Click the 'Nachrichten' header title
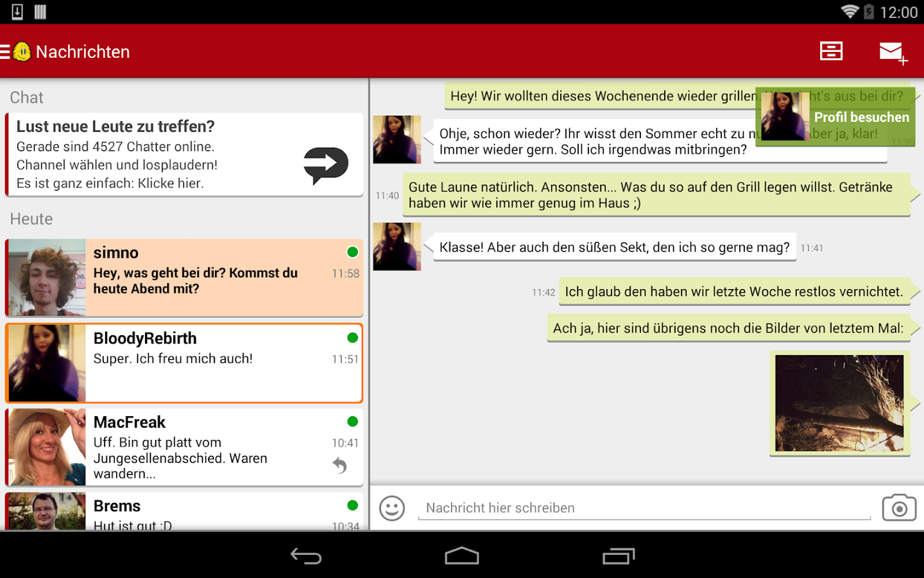This screenshot has width=924, height=578. coord(83,52)
